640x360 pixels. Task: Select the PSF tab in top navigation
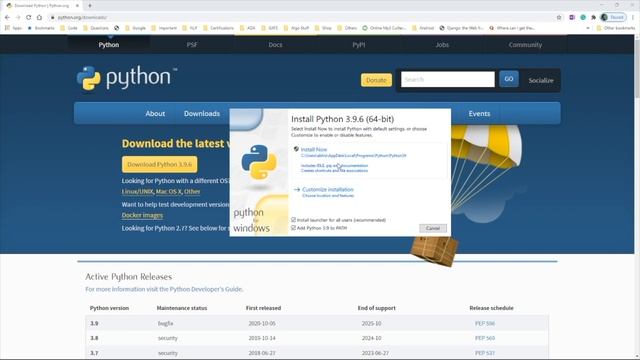(192, 44)
